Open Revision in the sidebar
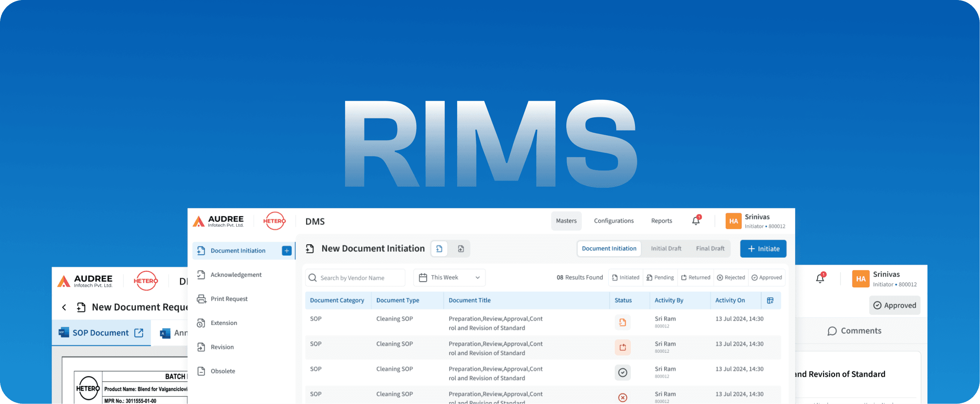This screenshot has height=404, width=980. (x=222, y=347)
